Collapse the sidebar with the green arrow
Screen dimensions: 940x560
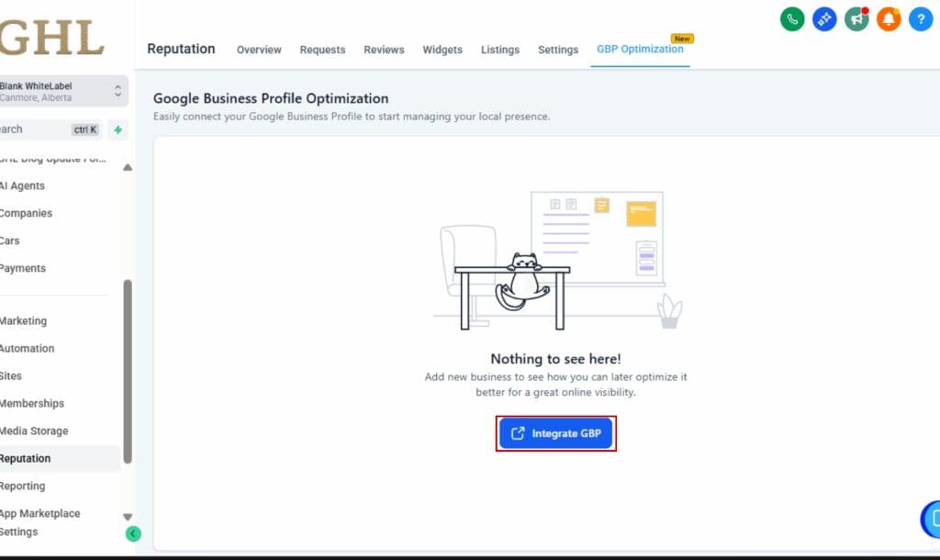133,533
